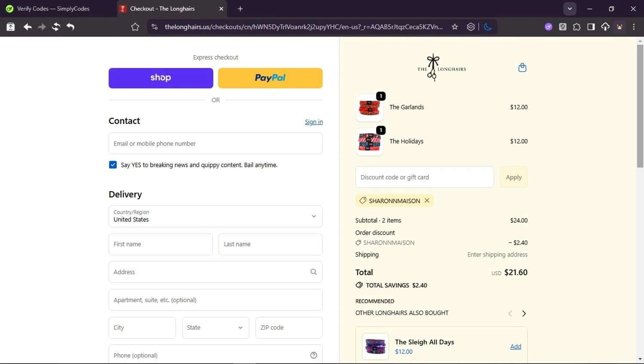This screenshot has height=364, width=644.
Task: Click The Sleigh All Days thumbnail
Action: coord(375,346)
